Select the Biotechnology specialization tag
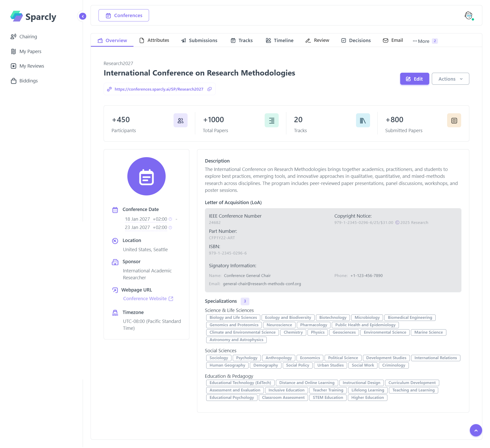Image resolution: width=490 pixels, height=448 pixels. (x=333, y=318)
